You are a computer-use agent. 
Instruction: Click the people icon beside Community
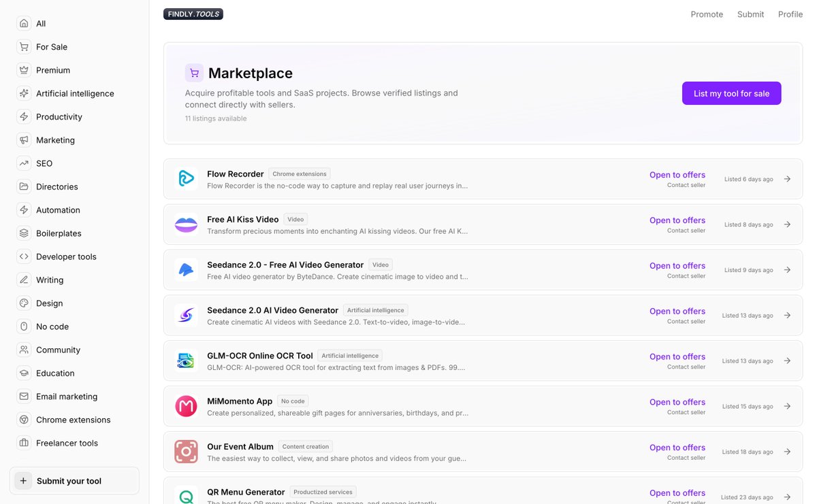tap(24, 350)
